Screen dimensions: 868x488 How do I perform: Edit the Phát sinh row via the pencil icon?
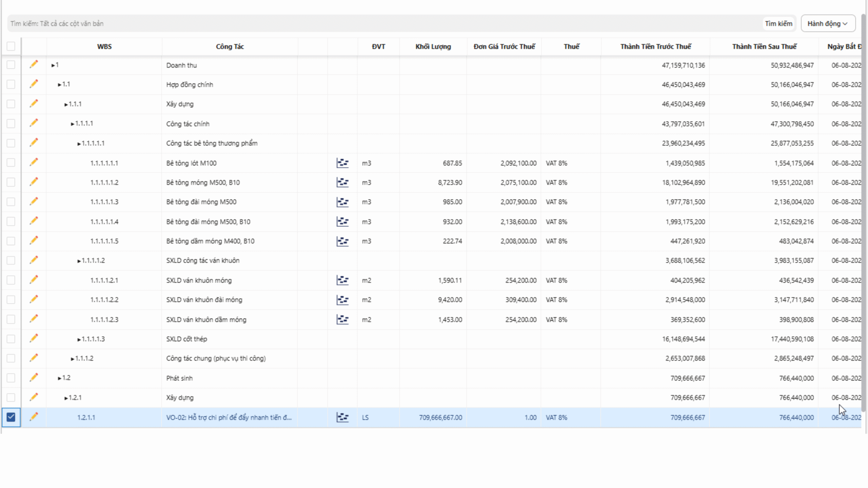point(34,377)
